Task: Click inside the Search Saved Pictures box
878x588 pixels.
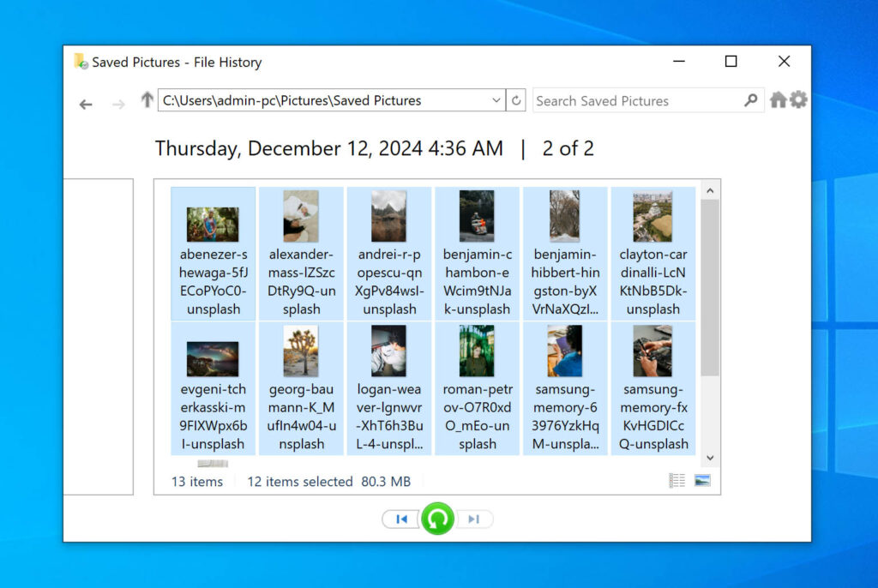Action: (634, 100)
